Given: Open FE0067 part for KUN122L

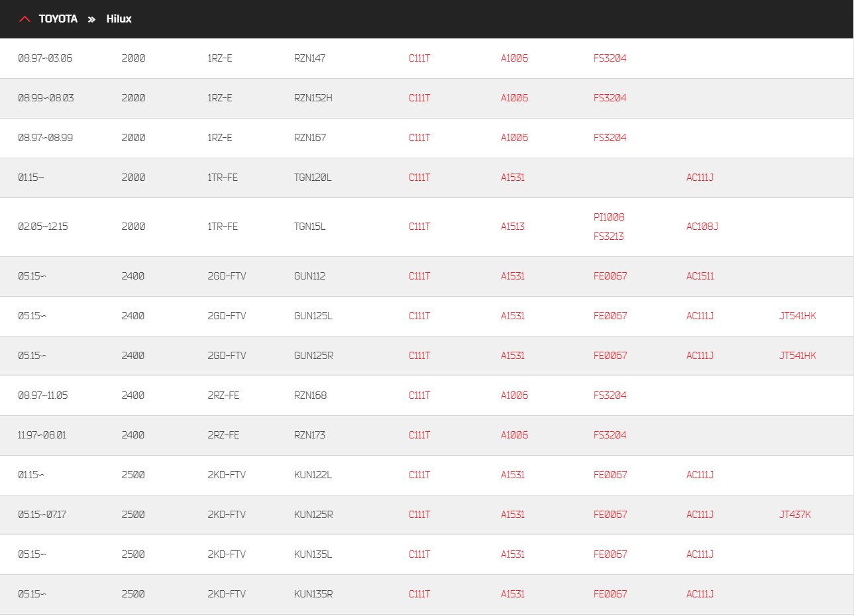Looking at the screenshot, I should coord(610,475).
